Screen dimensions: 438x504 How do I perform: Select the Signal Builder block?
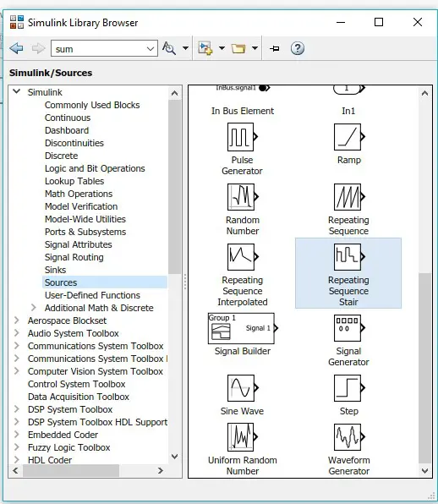(243, 334)
